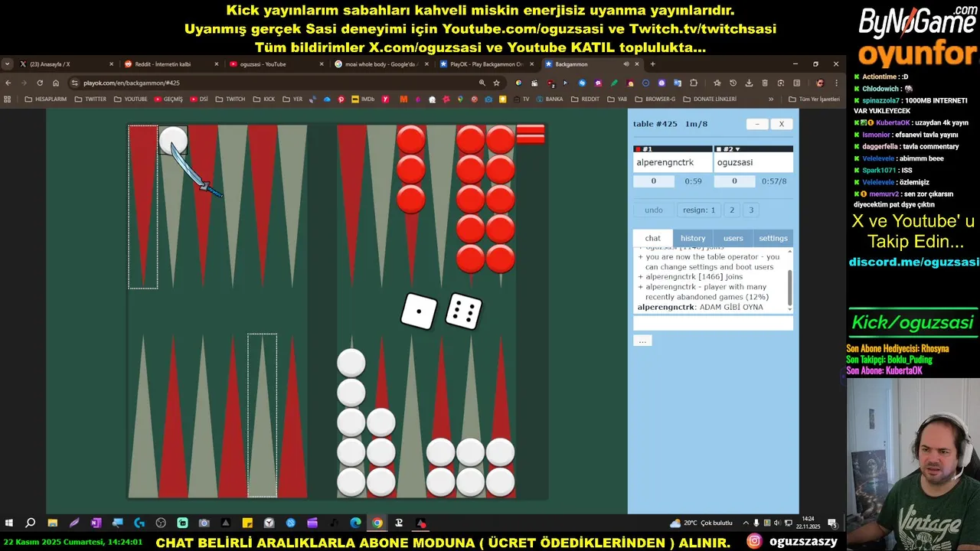Open OneNote from taskbar
Screen dimensions: 980x551
point(96,523)
